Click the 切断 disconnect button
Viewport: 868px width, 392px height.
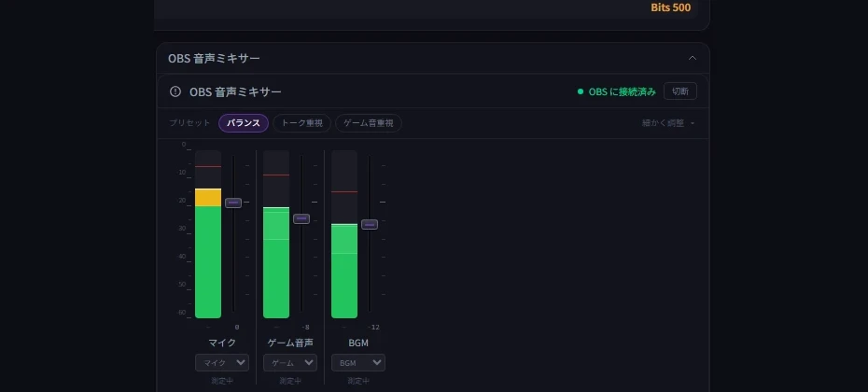[x=679, y=91]
